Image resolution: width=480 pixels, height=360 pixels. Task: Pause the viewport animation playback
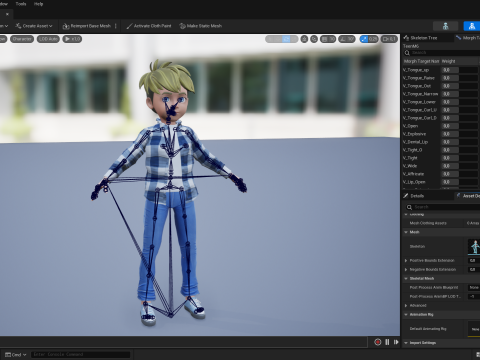point(387,342)
